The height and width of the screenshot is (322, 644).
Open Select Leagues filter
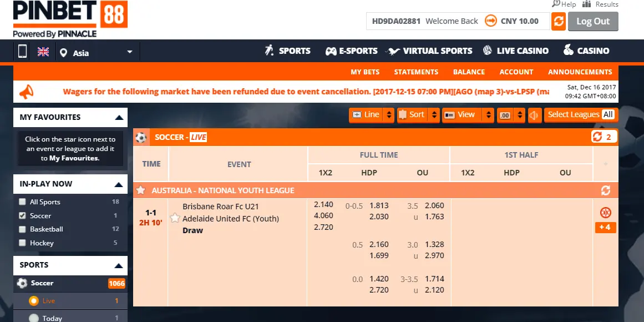580,115
